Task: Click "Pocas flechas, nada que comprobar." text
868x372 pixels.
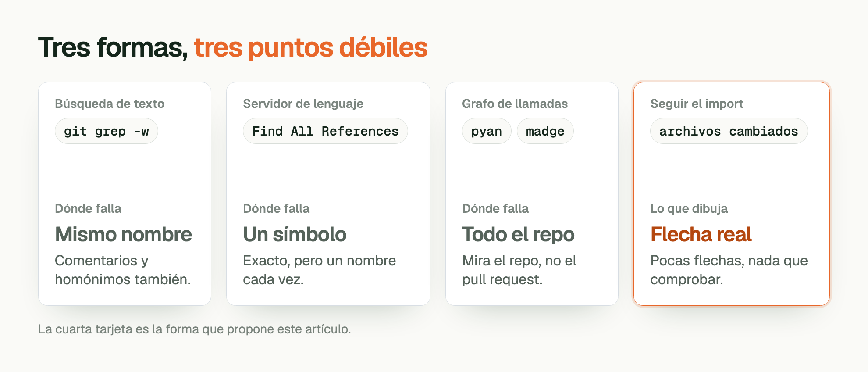Action: click(729, 270)
